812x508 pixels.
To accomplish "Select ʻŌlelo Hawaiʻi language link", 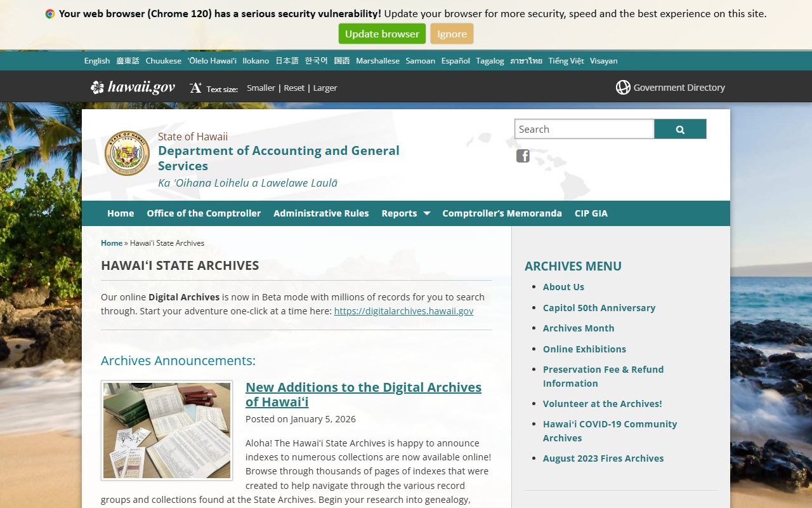I will click(x=212, y=61).
